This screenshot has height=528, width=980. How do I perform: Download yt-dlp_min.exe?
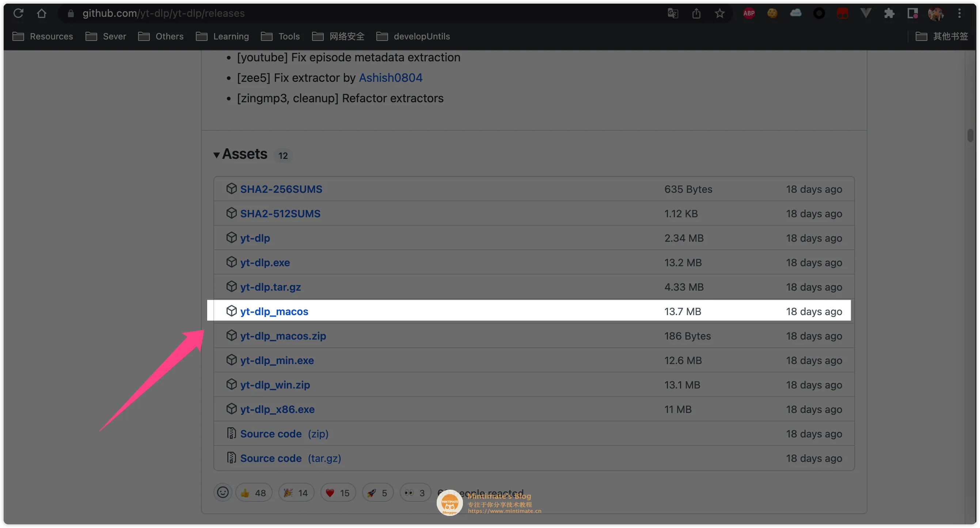coord(277,360)
